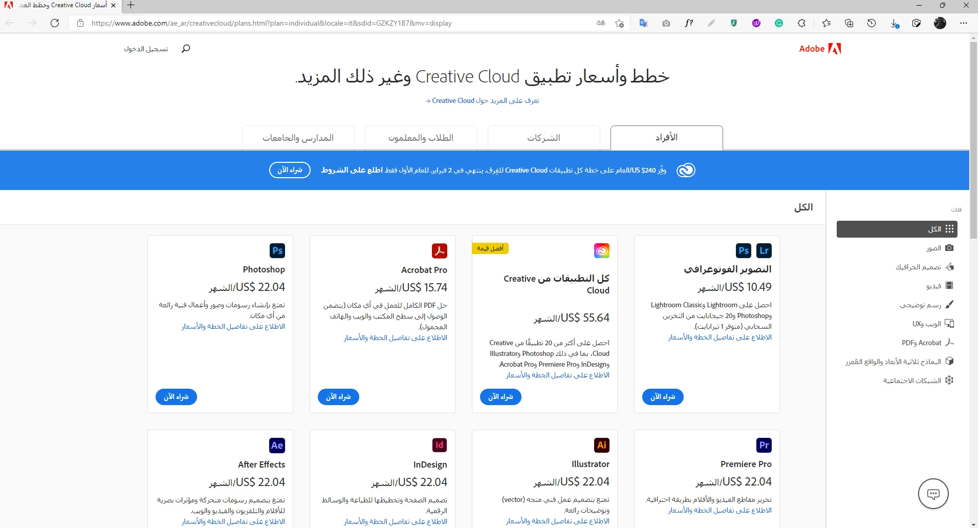Select النماذج ثلاثية الأبعاد category
Screen dimensions: 980x528
(899, 362)
